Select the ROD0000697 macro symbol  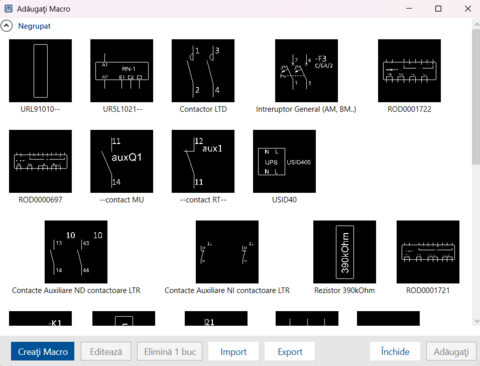point(40,161)
